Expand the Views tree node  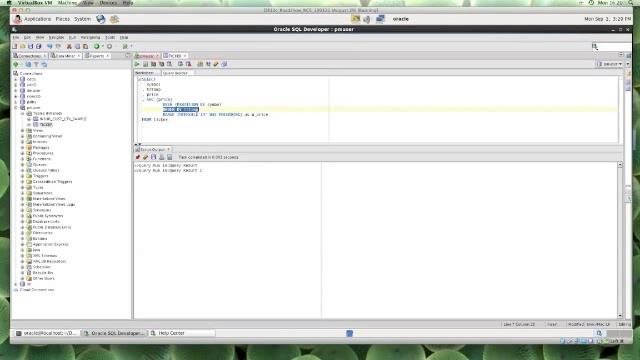(23, 131)
